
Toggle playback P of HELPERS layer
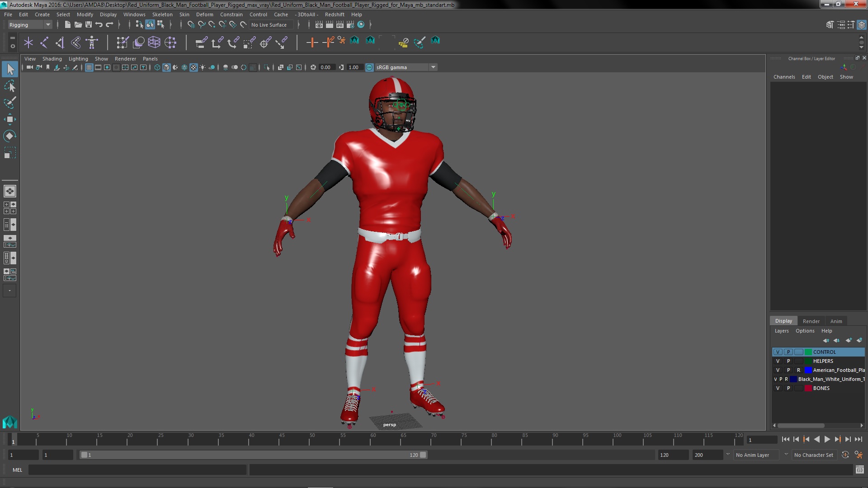click(788, 361)
